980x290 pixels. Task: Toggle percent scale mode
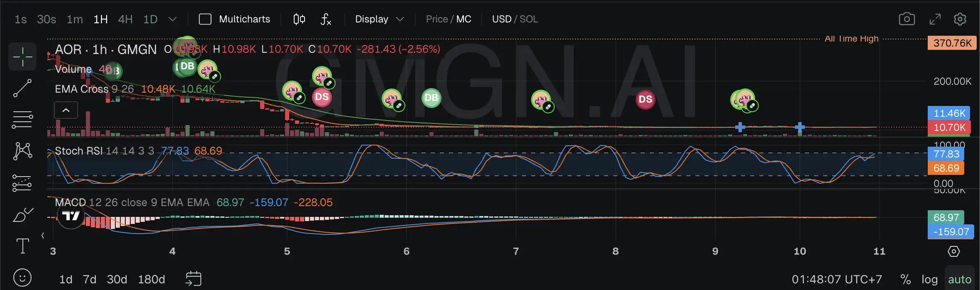906,279
